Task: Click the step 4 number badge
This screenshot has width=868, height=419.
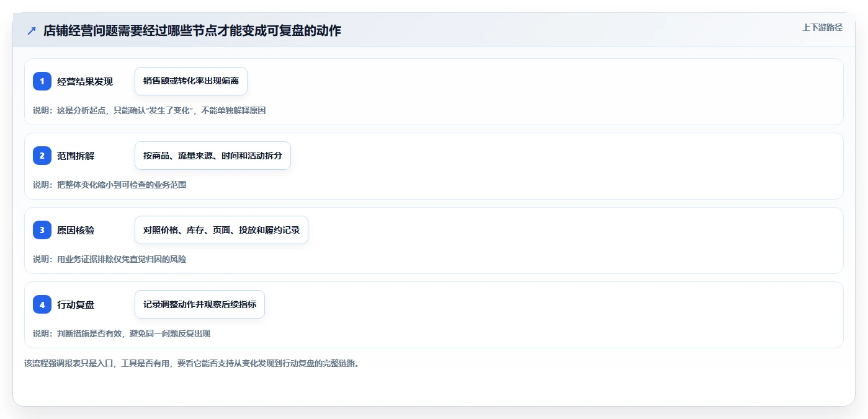Action: [x=42, y=304]
